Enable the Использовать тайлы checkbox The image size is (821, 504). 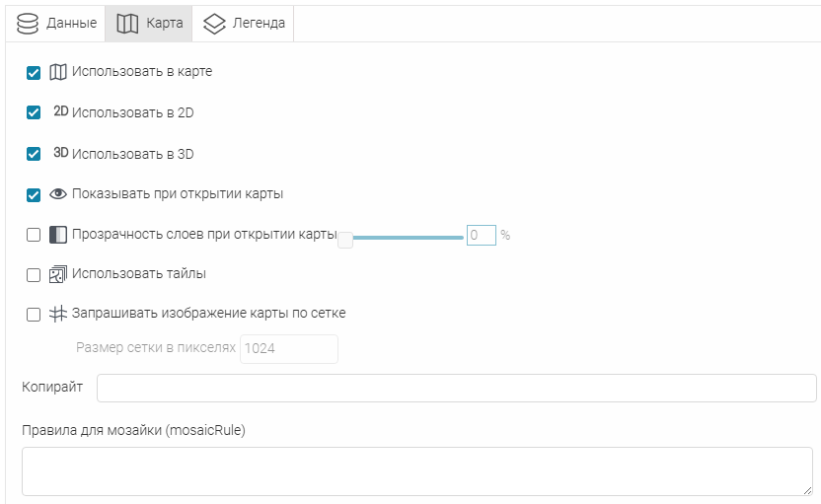(x=34, y=275)
